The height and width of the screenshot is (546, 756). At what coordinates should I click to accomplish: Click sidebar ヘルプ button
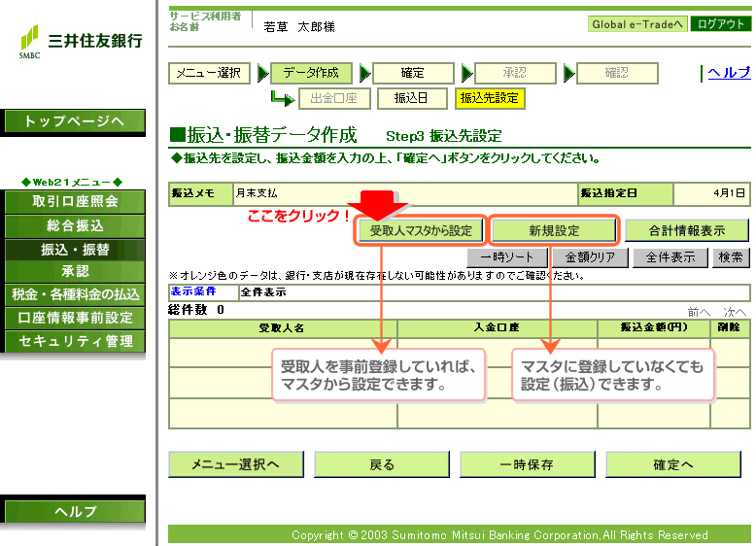click(x=75, y=511)
